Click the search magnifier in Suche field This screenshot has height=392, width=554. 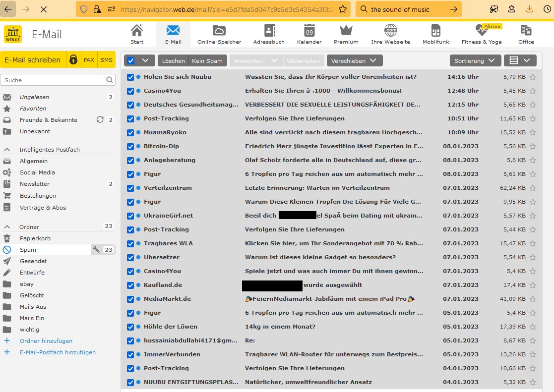pos(110,80)
